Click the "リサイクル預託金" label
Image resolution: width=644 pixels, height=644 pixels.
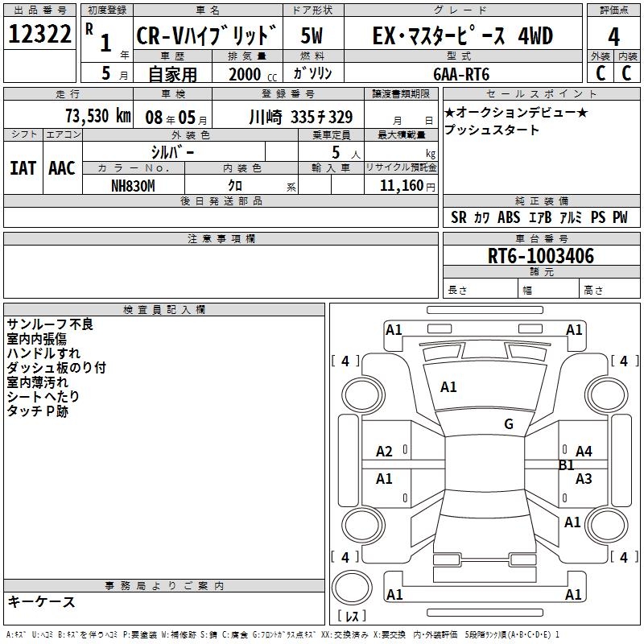pyautogui.click(x=401, y=167)
